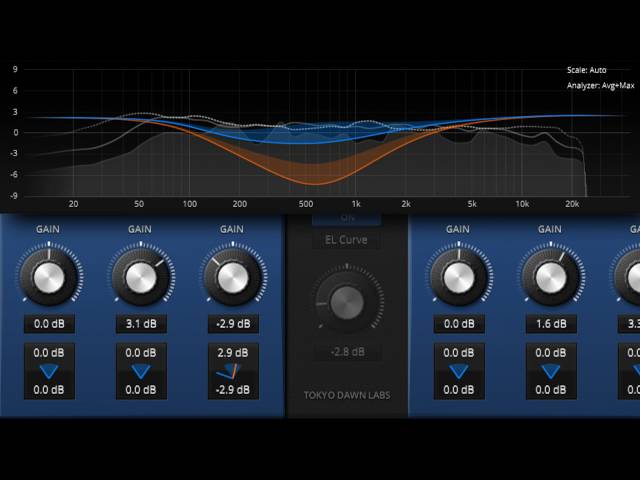Viewport: 640px width, 480px height.
Task: Click the GAIN label above 3.1 dB knob
Action: click(x=140, y=229)
